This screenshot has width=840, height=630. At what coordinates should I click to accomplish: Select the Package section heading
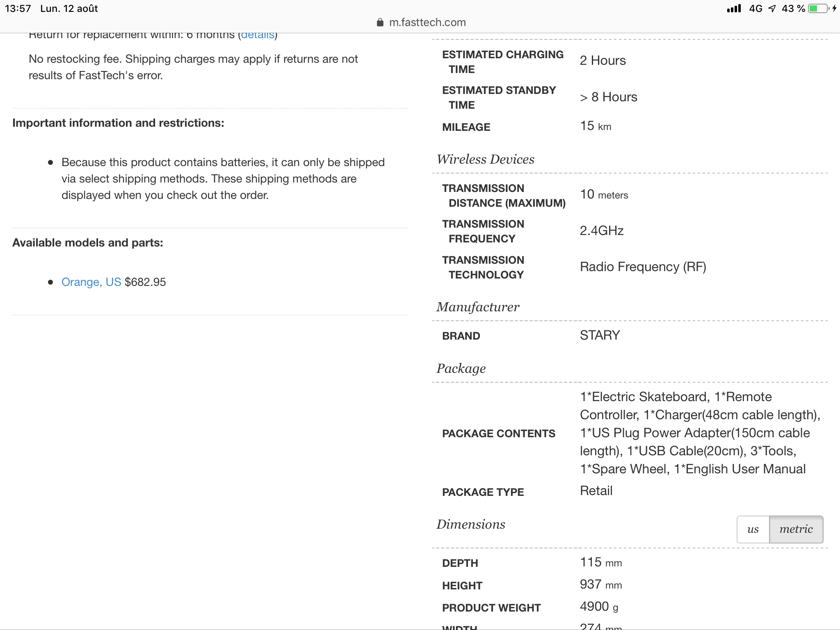click(x=461, y=368)
